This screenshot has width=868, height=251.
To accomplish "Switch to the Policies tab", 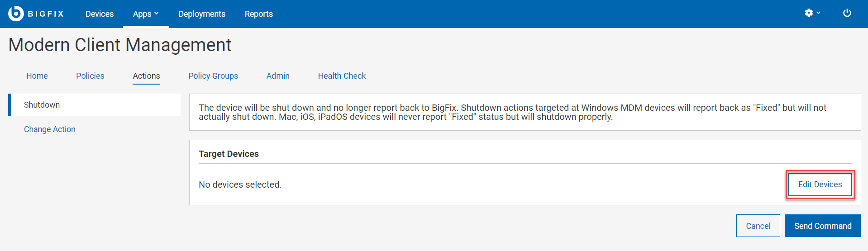I will pos(90,76).
